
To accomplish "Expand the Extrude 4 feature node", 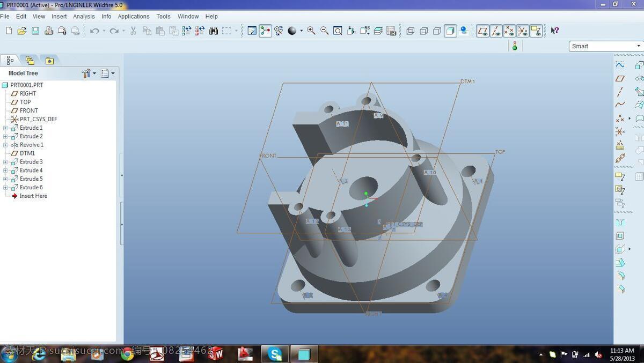I will (5, 171).
